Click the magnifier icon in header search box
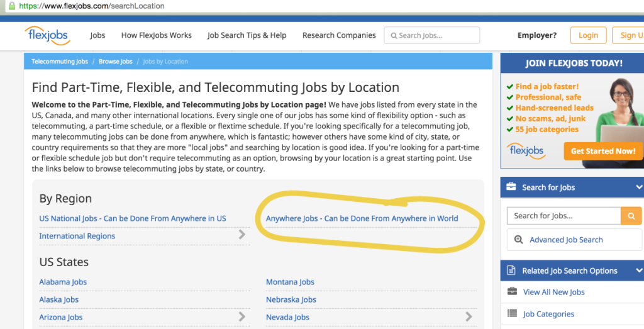This screenshot has width=644, height=329. [x=394, y=36]
